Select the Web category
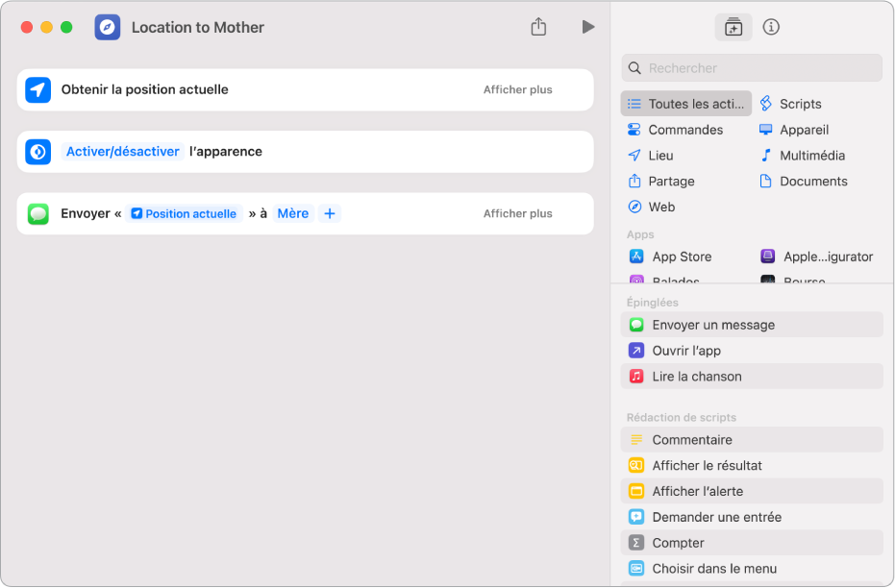The image size is (895, 588). [651, 207]
